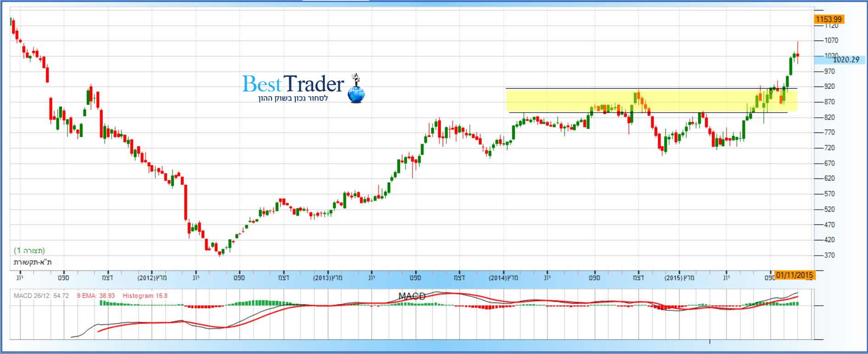Click the 670 label on the price axis

point(829,163)
